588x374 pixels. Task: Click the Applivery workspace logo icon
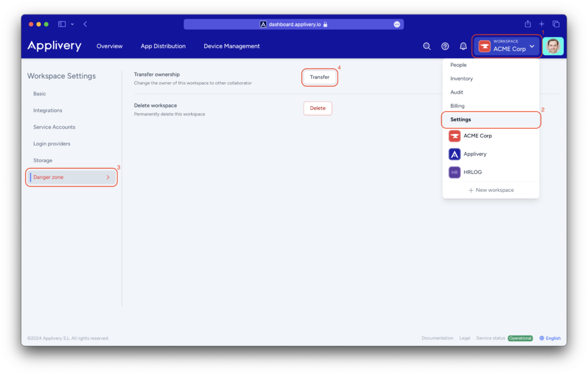click(x=455, y=154)
